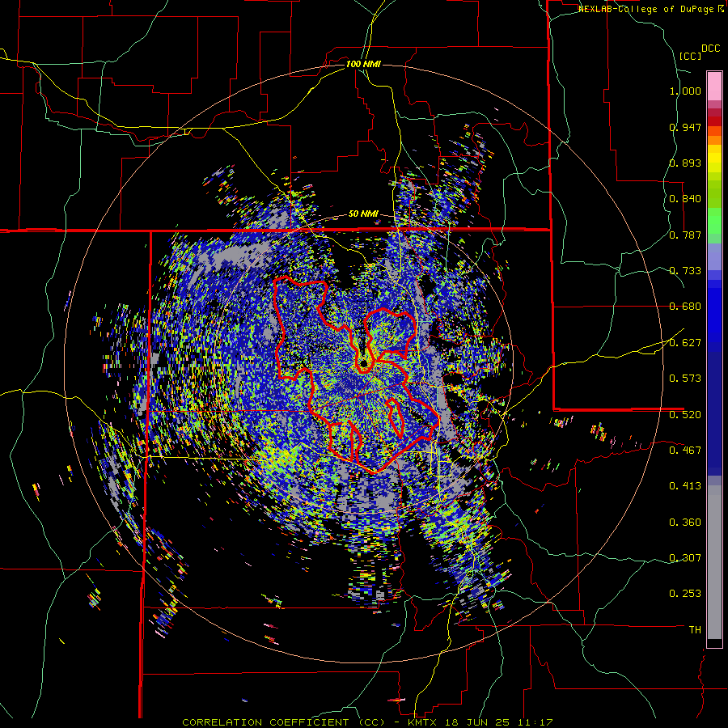Select the 0.893 scale value
This screenshot has width=728, height=728.
(x=685, y=163)
